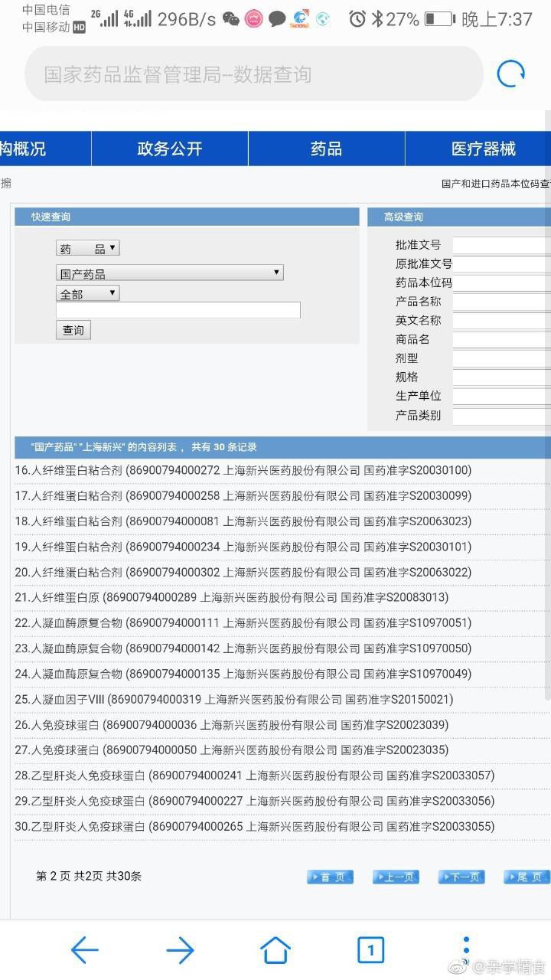
Task: Open record 17 人纤维蛋白粘合剂 S20030099
Action: [x=243, y=495]
